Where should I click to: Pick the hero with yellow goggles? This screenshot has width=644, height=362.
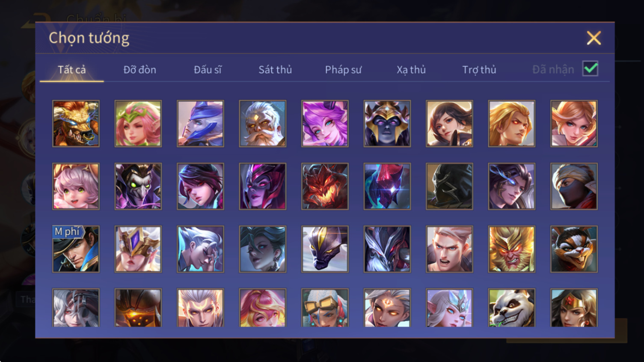point(325,308)
